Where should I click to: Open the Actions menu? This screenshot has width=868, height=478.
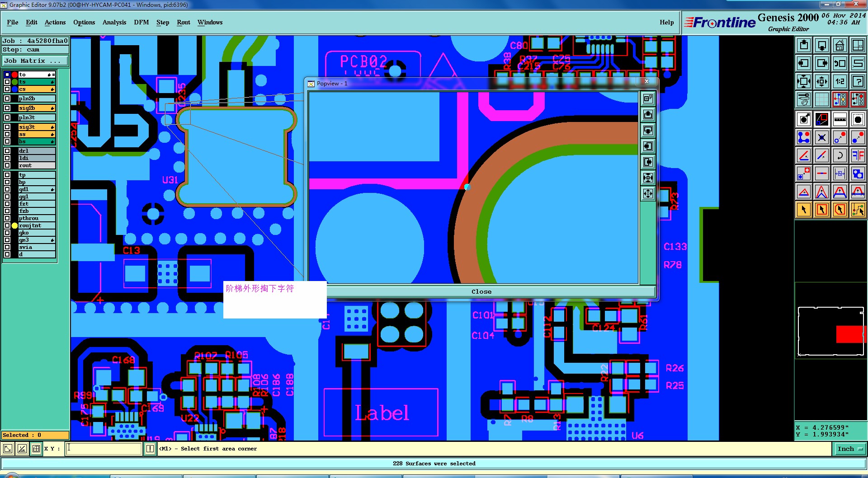coord(55,22)
